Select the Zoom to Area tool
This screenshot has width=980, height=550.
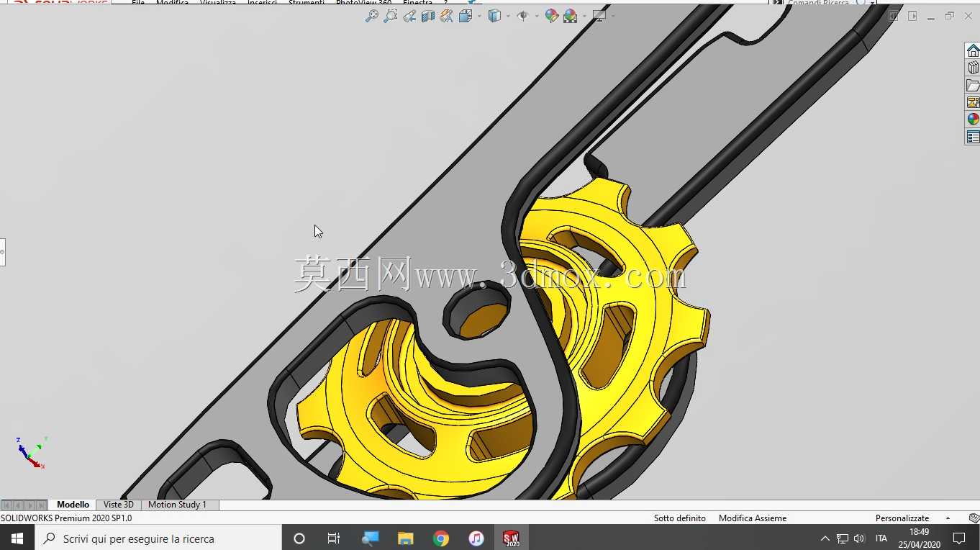390,16
